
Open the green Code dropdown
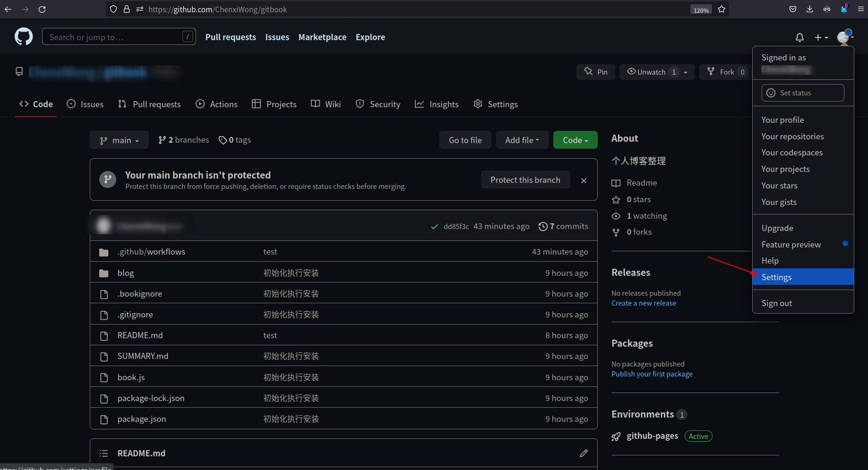(x=576, y=140)
